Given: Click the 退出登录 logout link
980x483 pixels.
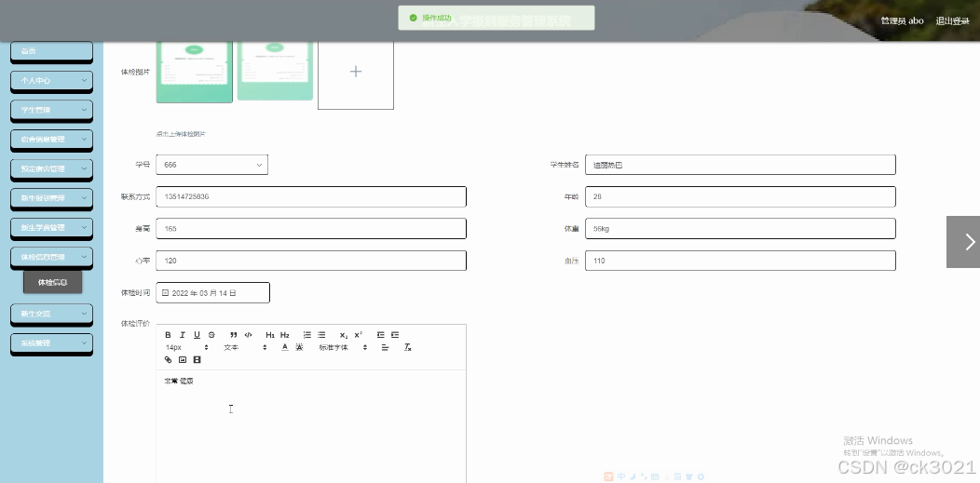Looking at the screenshot, I should 952,20.
